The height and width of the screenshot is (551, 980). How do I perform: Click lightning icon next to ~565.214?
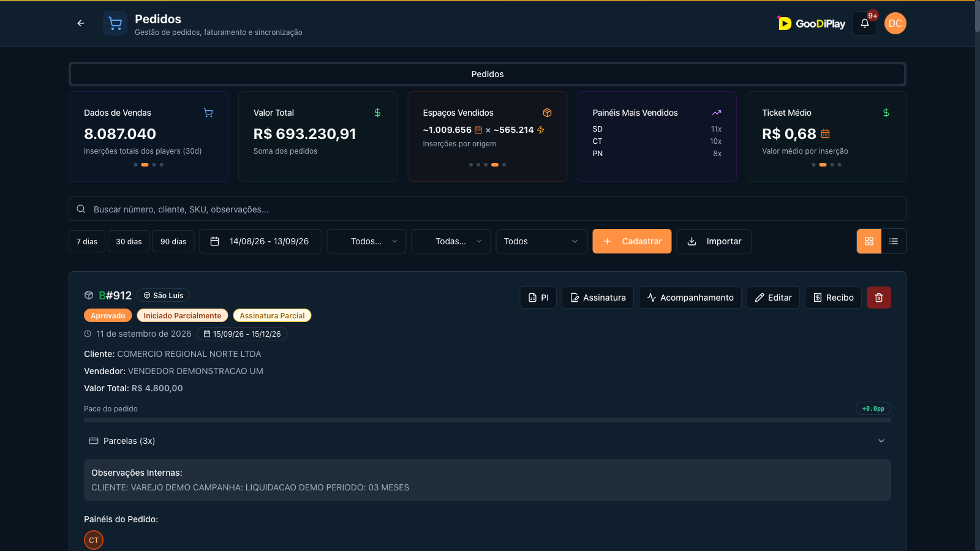pyautogui.click(x=540, y=130)
